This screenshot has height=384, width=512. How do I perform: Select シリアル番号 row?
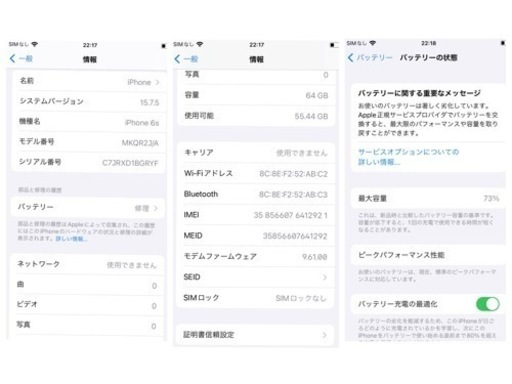(x=89, y=162)
